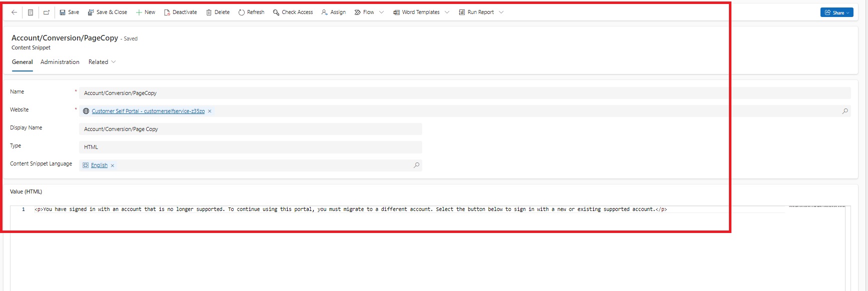Open the Customer Self Portal website link

tap(148, 111)
